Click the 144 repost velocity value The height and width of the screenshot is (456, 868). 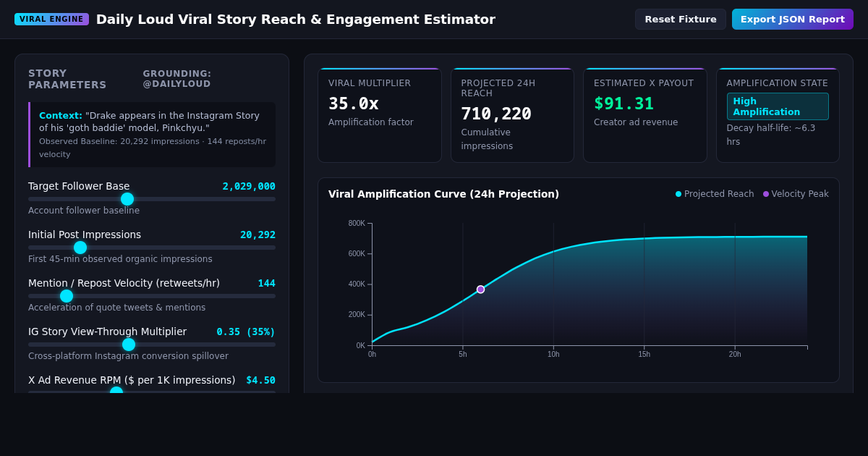266,283
